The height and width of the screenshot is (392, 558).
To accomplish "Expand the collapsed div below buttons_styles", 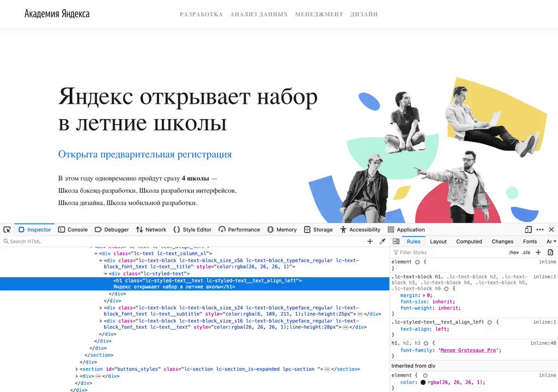I will (x=77, y=376).
